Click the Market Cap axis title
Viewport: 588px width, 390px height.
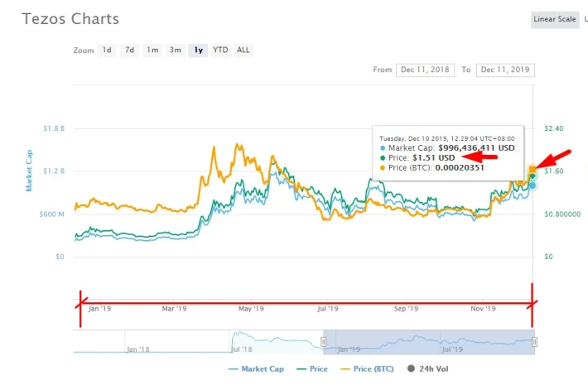click(x=29, y=171)
